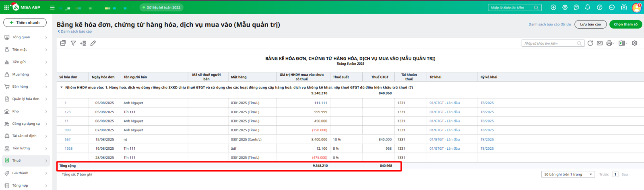Refresh the report data

590,43
